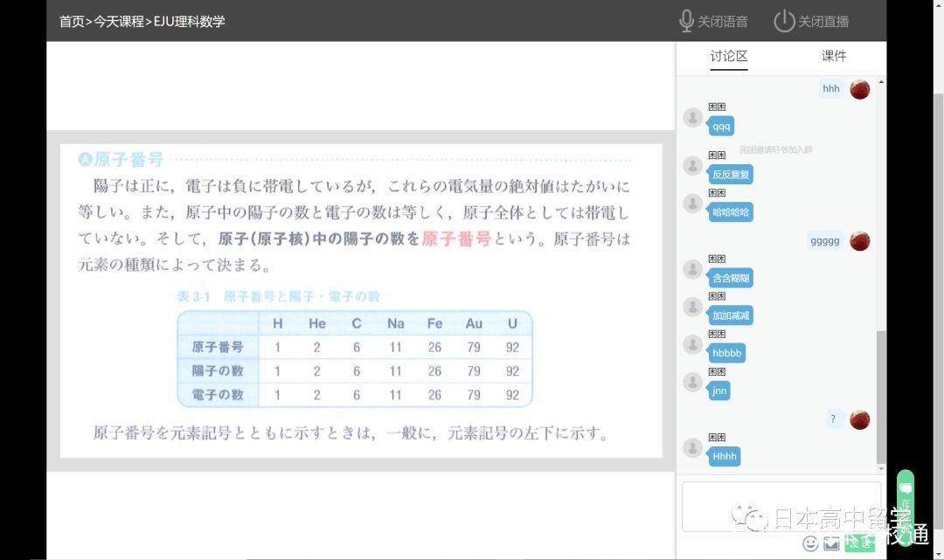This screenshot has height=560, width=944.
Task: Switch to the 课件 courseware tab
Action: click(x=834, y=56)
